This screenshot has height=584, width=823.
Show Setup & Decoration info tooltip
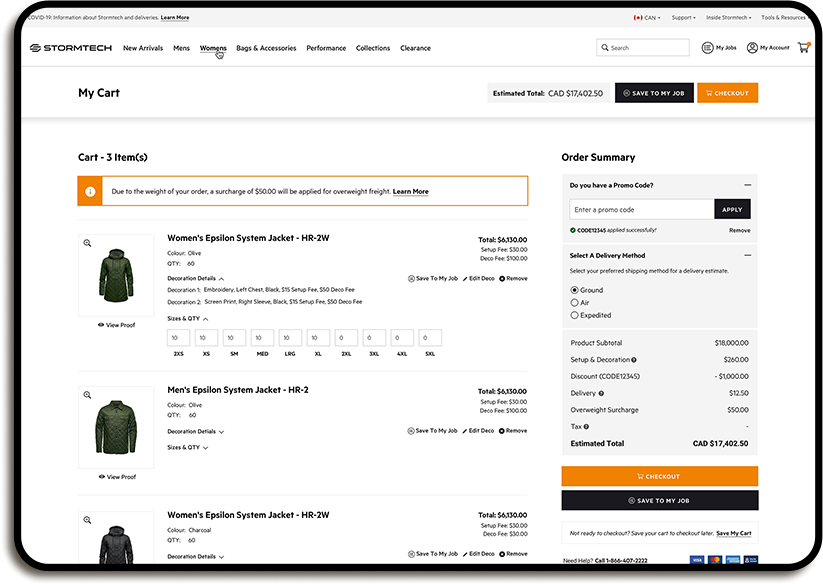point(634,360)
